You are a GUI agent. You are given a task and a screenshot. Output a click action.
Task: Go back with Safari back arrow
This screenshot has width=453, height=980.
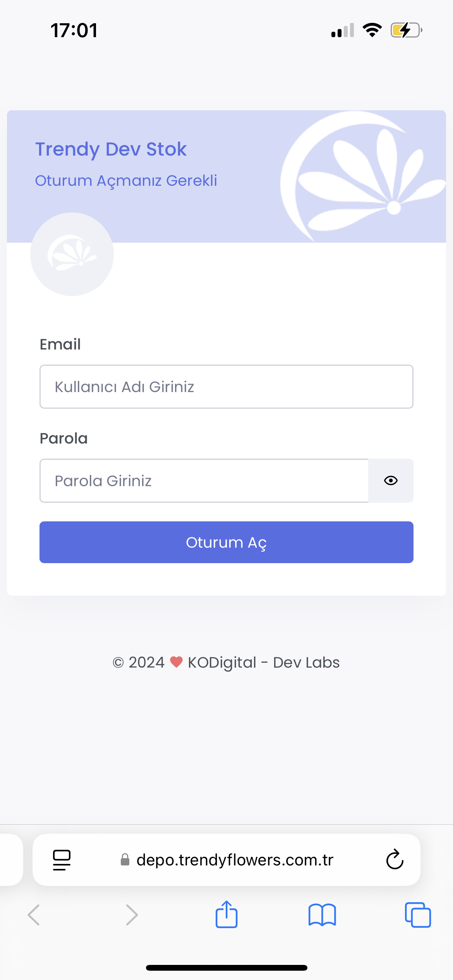pos(34,915)
